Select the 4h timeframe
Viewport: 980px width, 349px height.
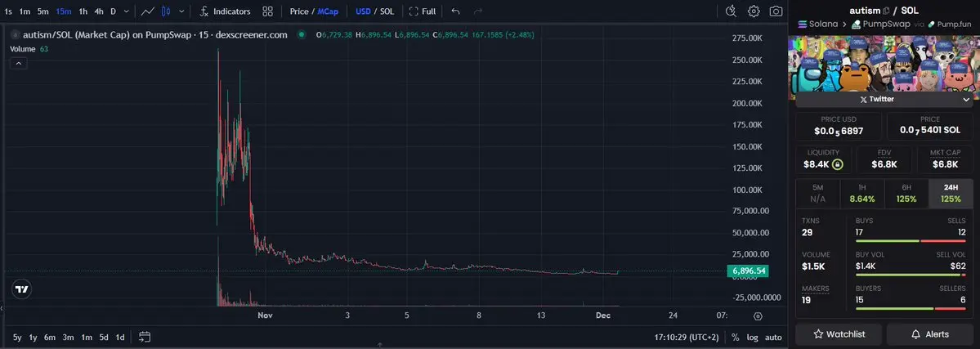pos(100,11)
